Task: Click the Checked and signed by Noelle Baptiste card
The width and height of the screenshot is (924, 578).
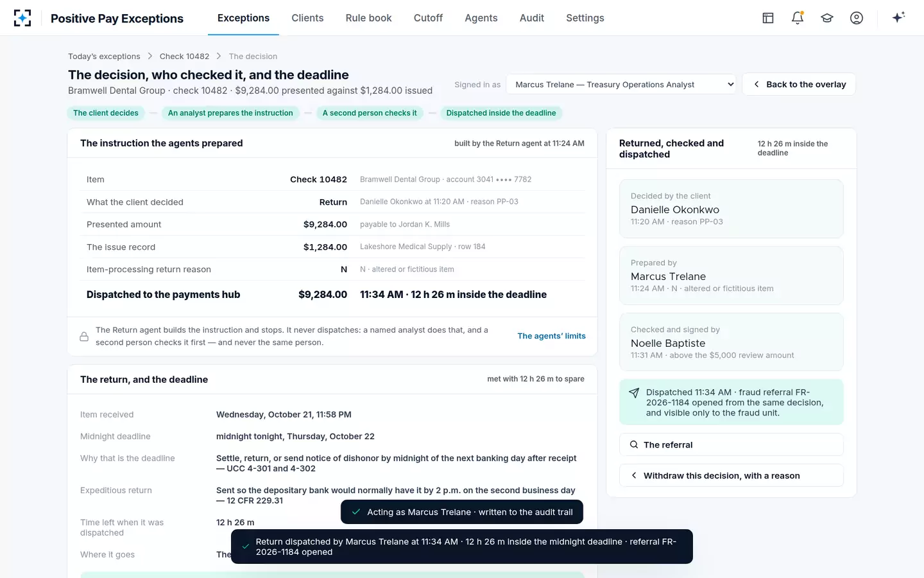Action: (x=732, y=342)
